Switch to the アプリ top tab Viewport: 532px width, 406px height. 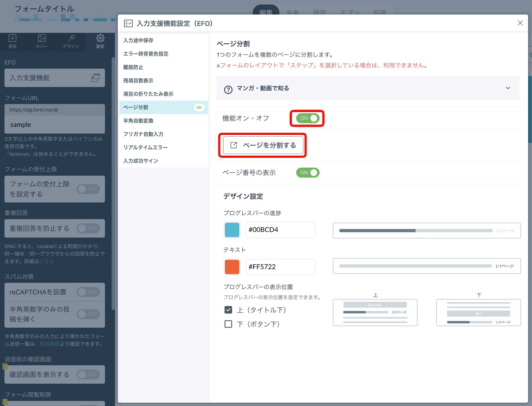click(x=349, y=12)
